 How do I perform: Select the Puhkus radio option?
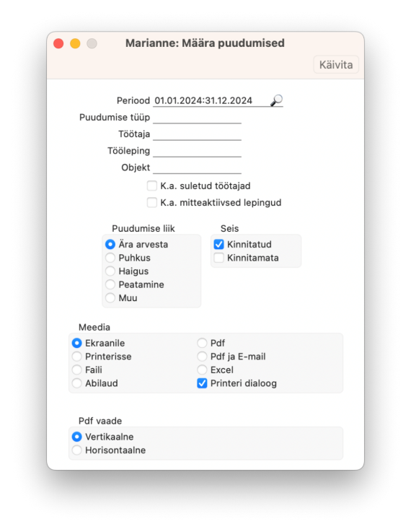110,258
